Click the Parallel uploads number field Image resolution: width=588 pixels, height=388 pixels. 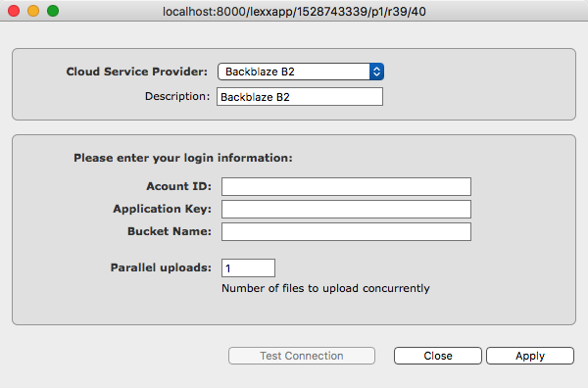pyautogui.click(x=248, y=268)
